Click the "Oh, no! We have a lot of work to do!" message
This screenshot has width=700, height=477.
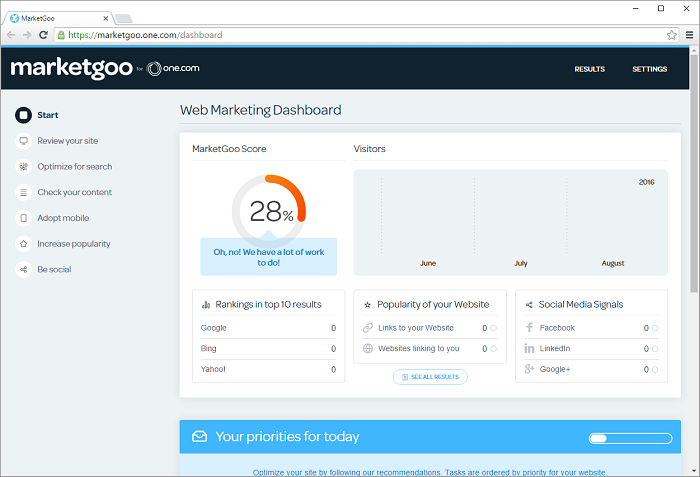268,257
